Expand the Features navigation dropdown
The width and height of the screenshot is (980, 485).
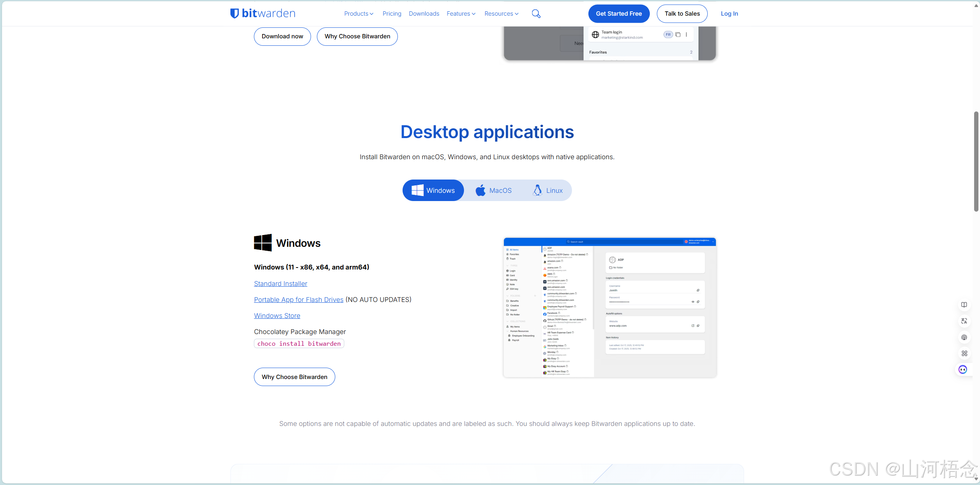click(461, 14)
